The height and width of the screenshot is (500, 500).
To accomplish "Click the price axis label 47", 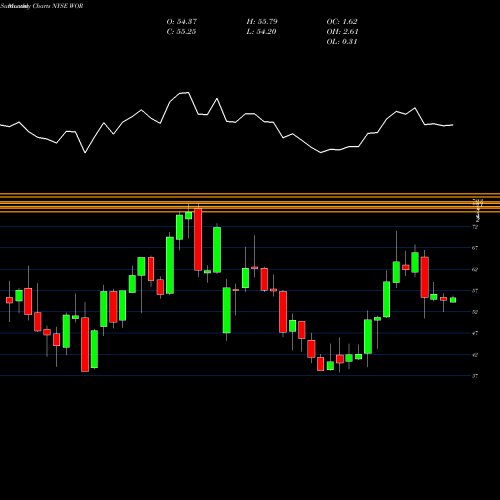I will [x=475, y=333].
